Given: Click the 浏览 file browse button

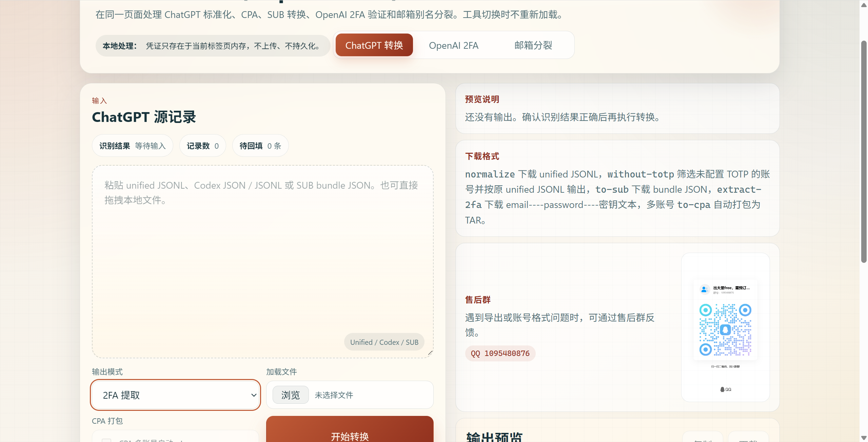Looking at the screenshot, I should [291, 395].
